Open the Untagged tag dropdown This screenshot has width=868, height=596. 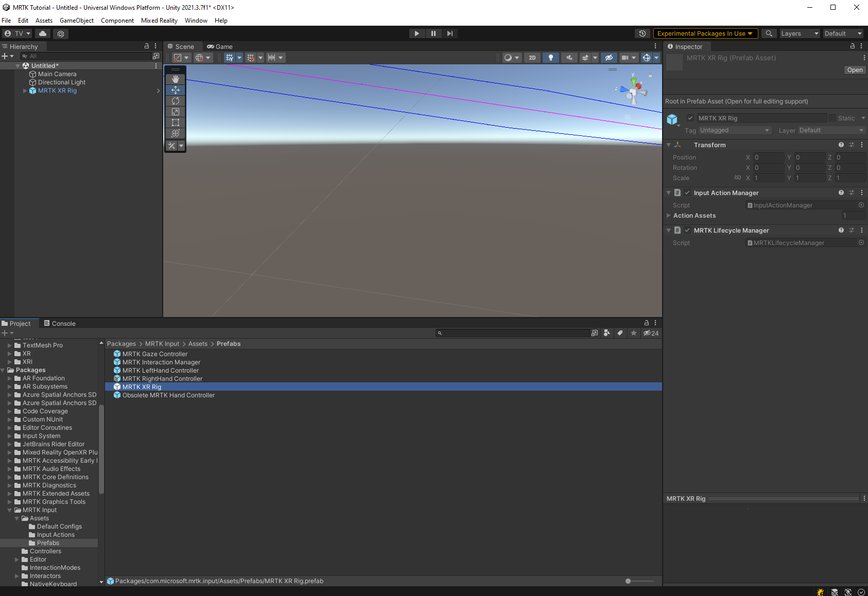coord(735,130)
